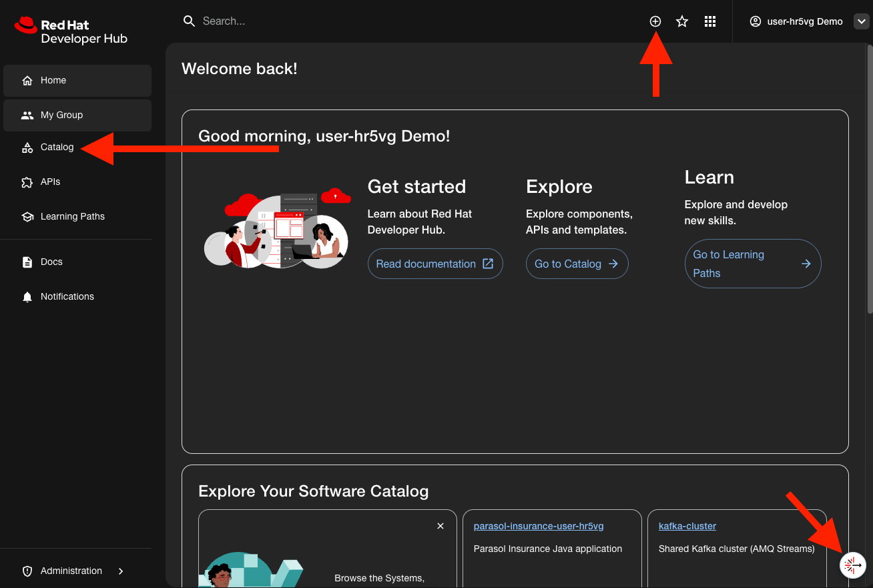Click the Read documentation button
The height and width of the screenshot is (588, 873).
(435, 264)
